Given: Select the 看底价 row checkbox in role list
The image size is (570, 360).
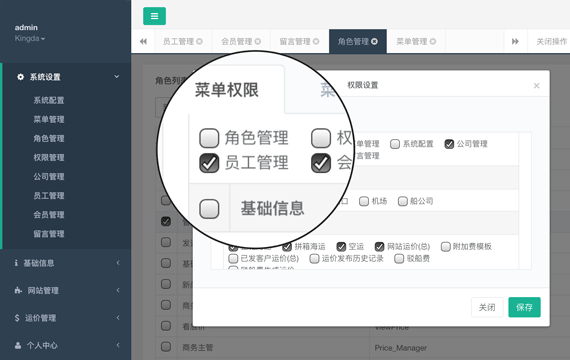Looking at the screenshot, I should 166,325.
